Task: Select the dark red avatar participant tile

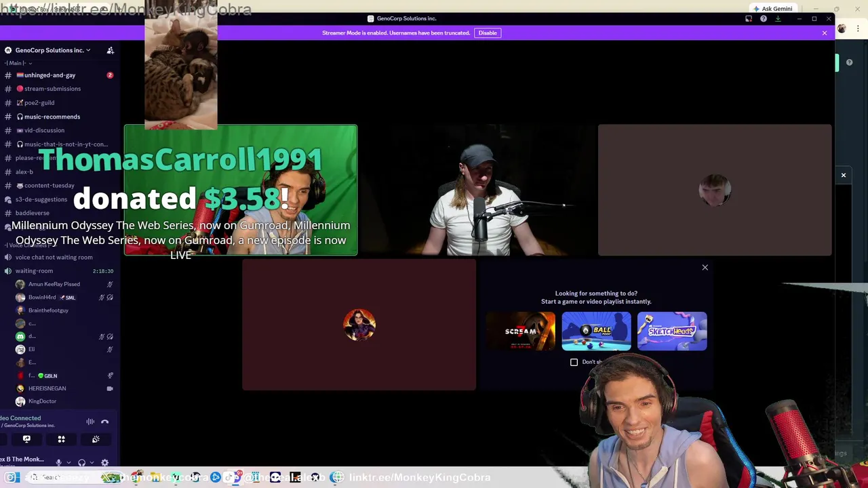Action: point(359,325)
